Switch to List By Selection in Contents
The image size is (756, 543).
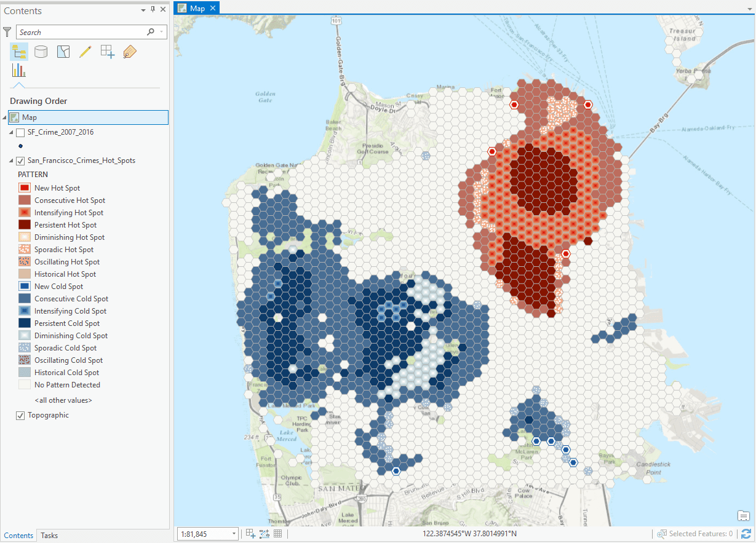click(63, 52)
